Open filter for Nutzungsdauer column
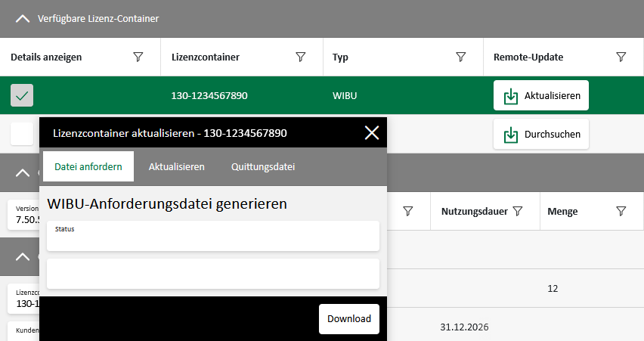The height and width of the screenshot is (341, 644). (x=518, y=212)
